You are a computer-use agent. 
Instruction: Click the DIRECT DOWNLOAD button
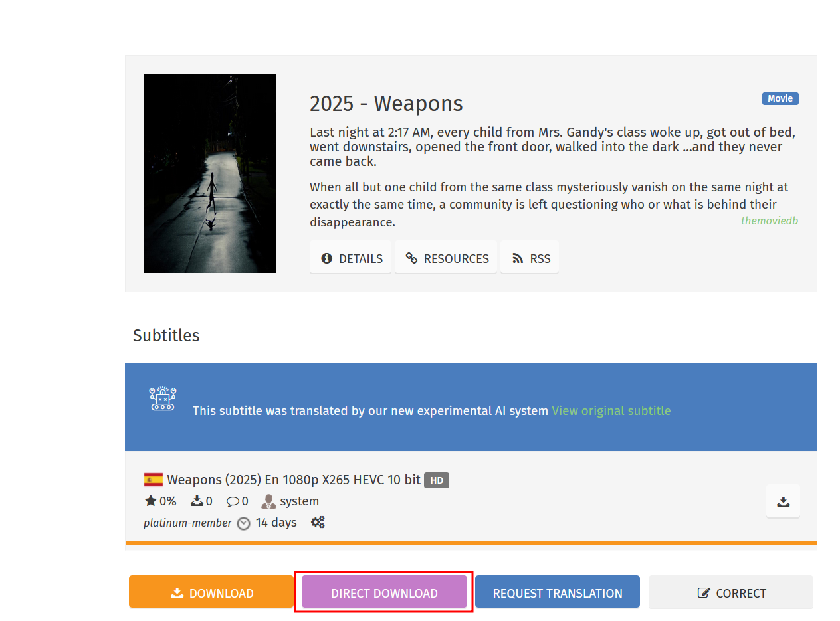pos(384,592)
